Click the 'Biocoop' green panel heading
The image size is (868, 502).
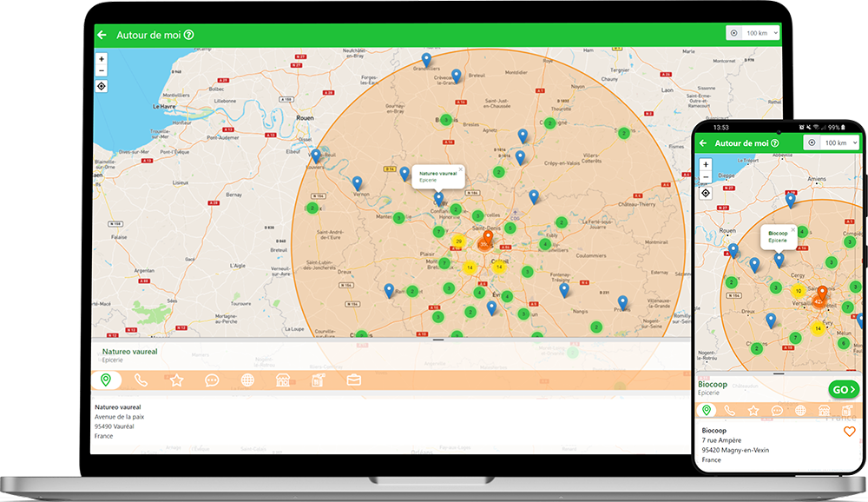point(713,384)
